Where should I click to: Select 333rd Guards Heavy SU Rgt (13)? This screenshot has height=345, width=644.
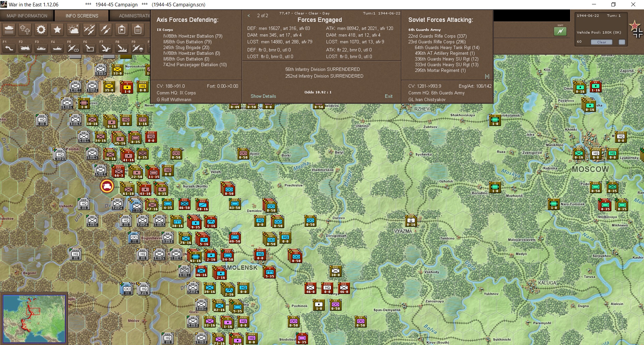tap(447, 64)
